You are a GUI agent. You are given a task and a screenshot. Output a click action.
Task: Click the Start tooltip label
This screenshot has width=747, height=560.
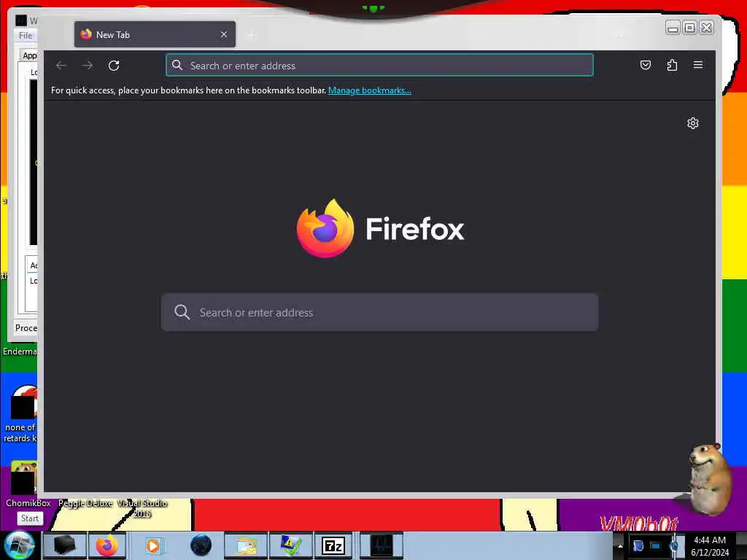29,518
